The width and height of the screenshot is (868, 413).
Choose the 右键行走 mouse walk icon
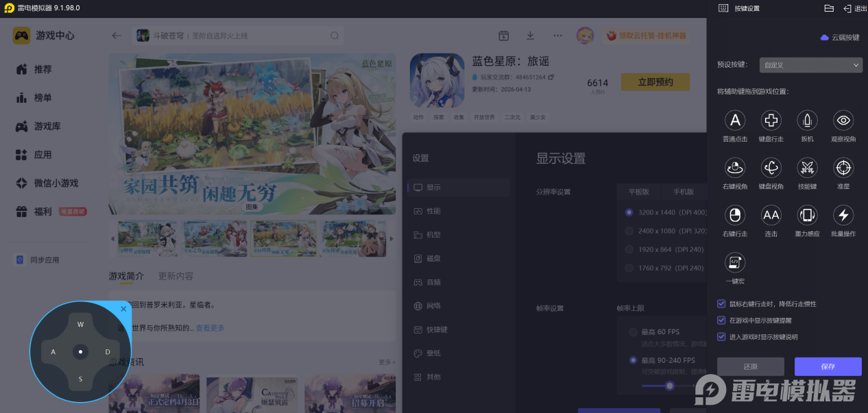coord(735,215)
